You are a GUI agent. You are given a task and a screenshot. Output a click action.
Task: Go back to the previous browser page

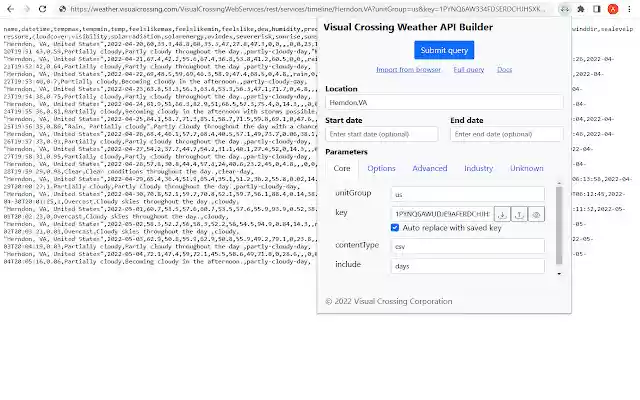click(11, 9)
